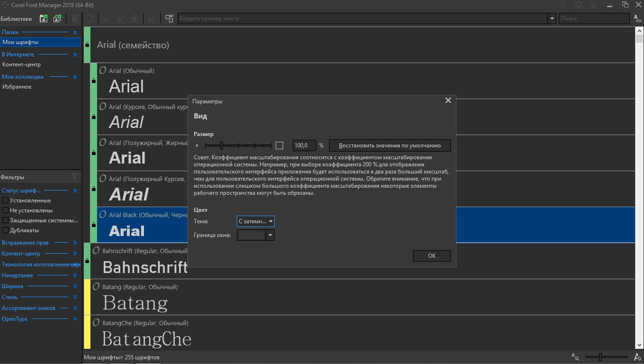644x364 pixels.
Task: Click the settings gear icon in title bar
Action: (x=578, y=5)
